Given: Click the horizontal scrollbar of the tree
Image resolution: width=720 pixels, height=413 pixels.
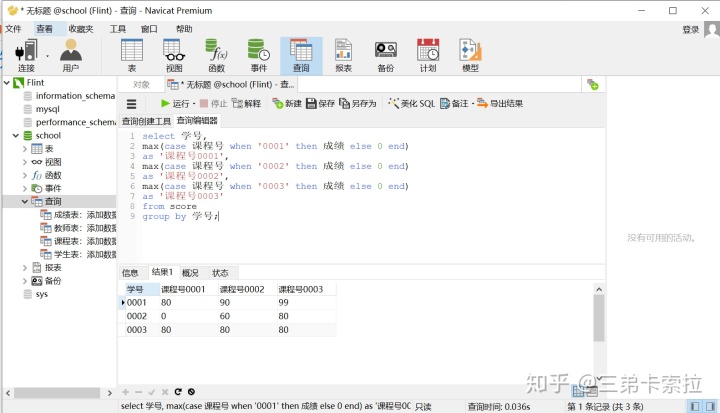Looking at the screenshot, I should 58,393.
